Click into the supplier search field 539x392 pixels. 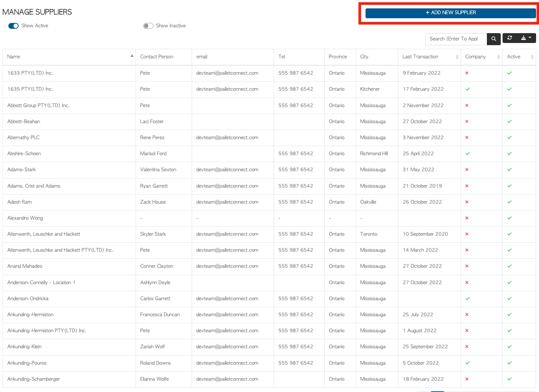coord(456,39)
